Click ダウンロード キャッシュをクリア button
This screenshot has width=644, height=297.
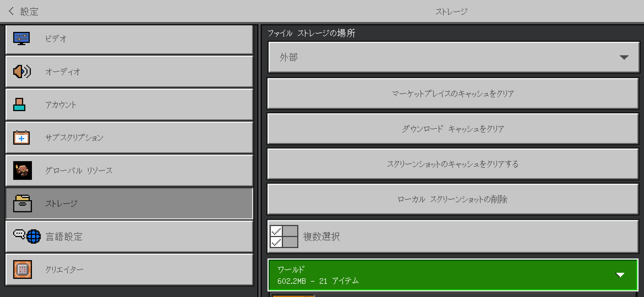(453, 129)
